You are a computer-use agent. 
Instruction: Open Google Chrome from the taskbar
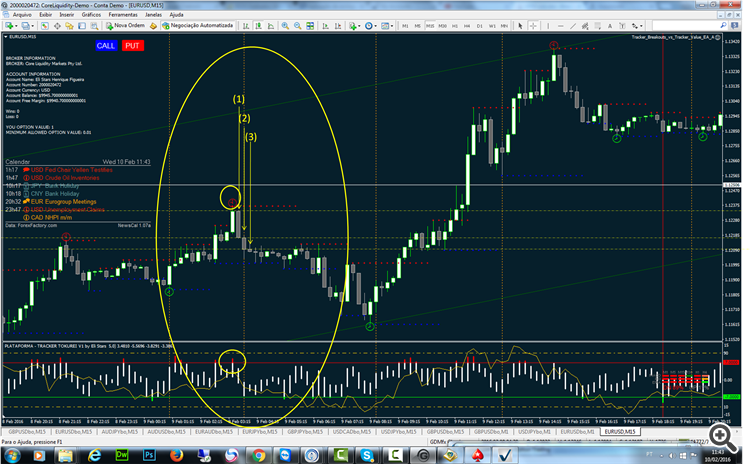click(259, 455)
